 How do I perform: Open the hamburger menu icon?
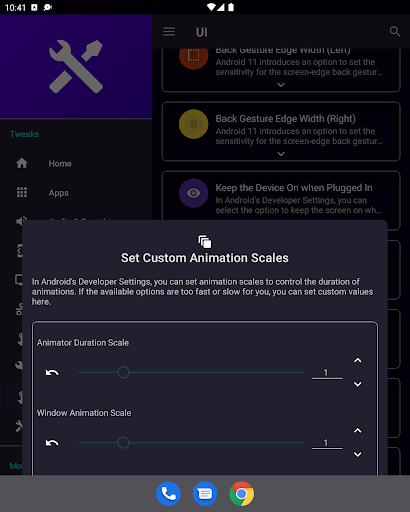tap(169, 32)
